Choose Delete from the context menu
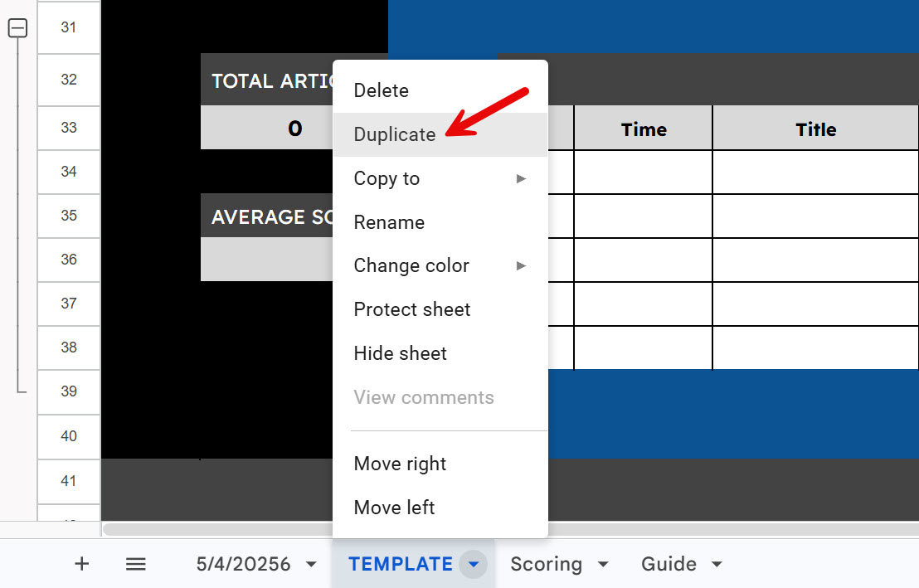The image size is (919, 588). [440, 90]
